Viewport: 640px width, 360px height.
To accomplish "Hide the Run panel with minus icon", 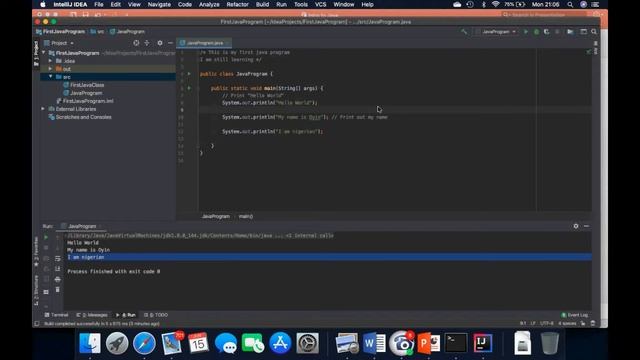I will click(587, 226).
